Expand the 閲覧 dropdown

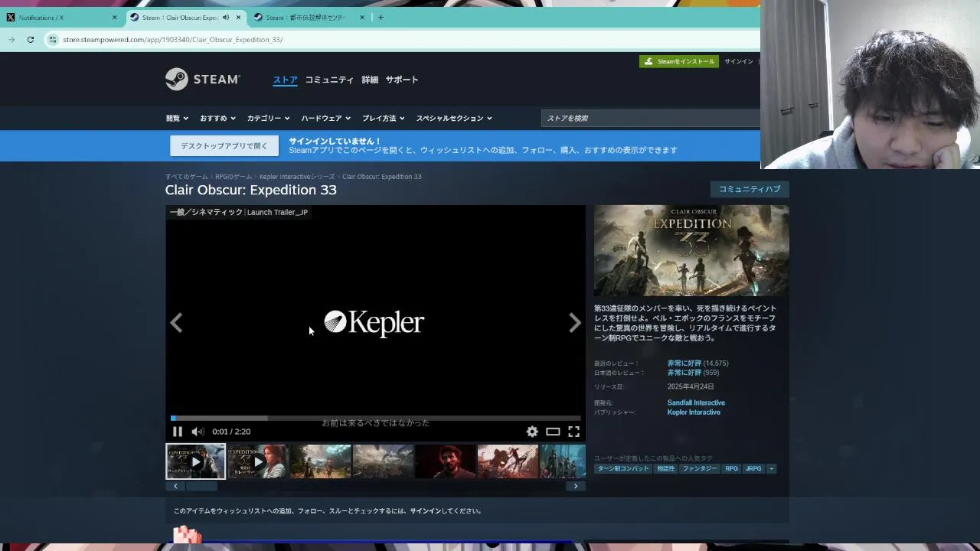[x=177, y=119]
